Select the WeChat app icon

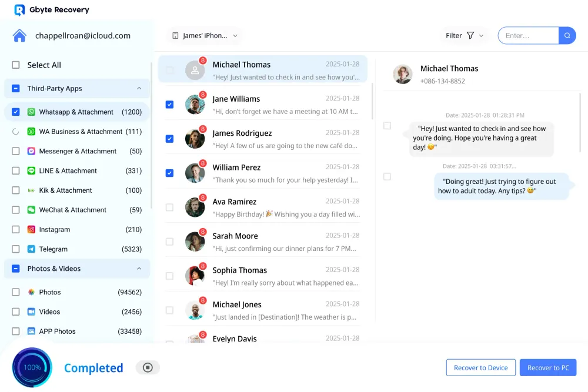pos(29,210)
